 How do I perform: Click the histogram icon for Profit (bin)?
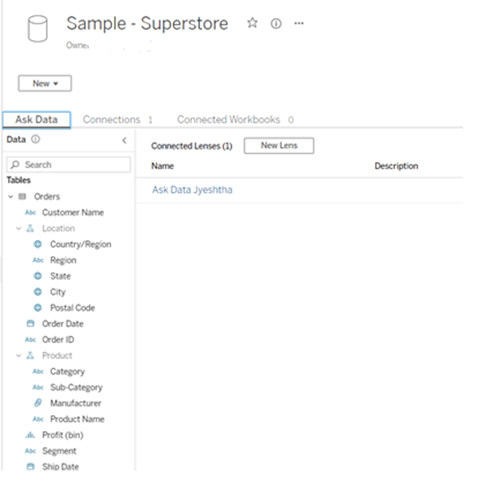(30, 435)
